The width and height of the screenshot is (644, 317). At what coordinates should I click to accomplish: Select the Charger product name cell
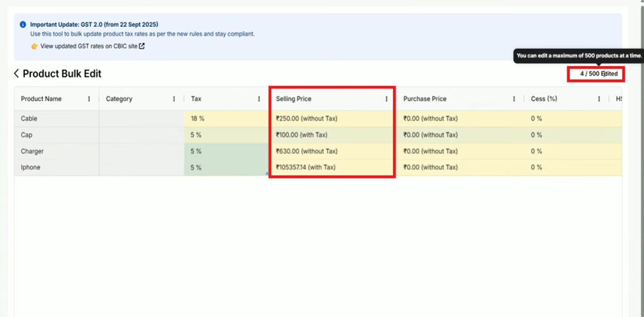(56, 151)
